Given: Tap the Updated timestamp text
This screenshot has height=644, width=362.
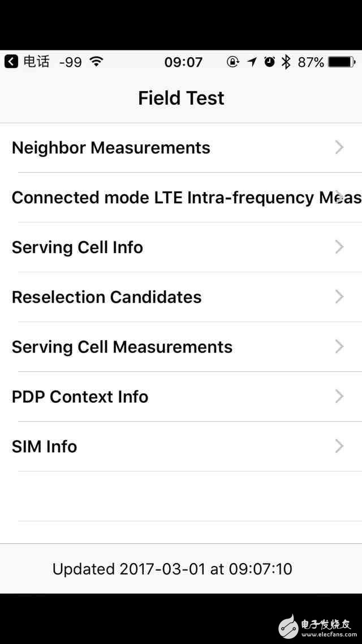Looking at the screenshot, I should pyautogui.click(x=172, y=569).
